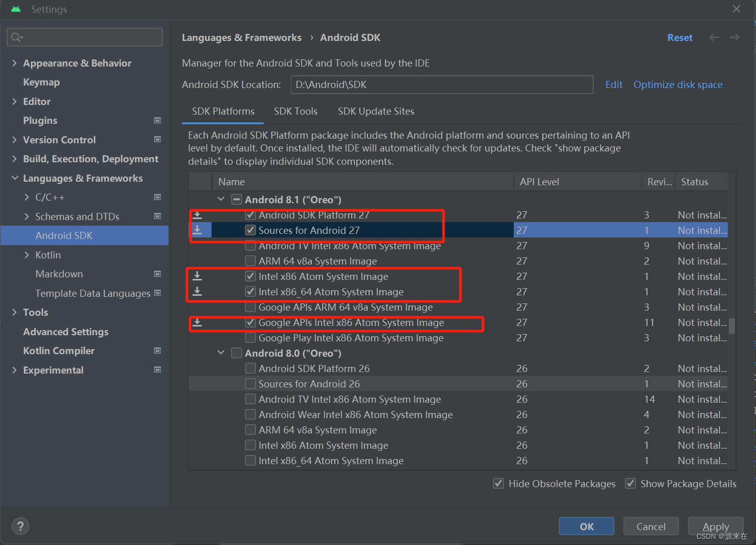Viewport: 756px width, 545px height.
Task: Click the Reset link
Action: tap(680, 37)
